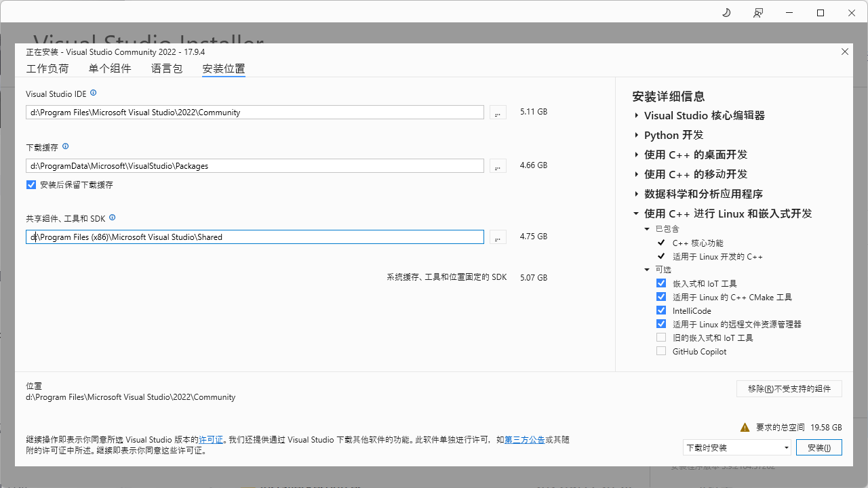Viewport: 868px width, 488px height.
Task: Switch to 工作负荷 tab
Action: click(x=47, y=68)
